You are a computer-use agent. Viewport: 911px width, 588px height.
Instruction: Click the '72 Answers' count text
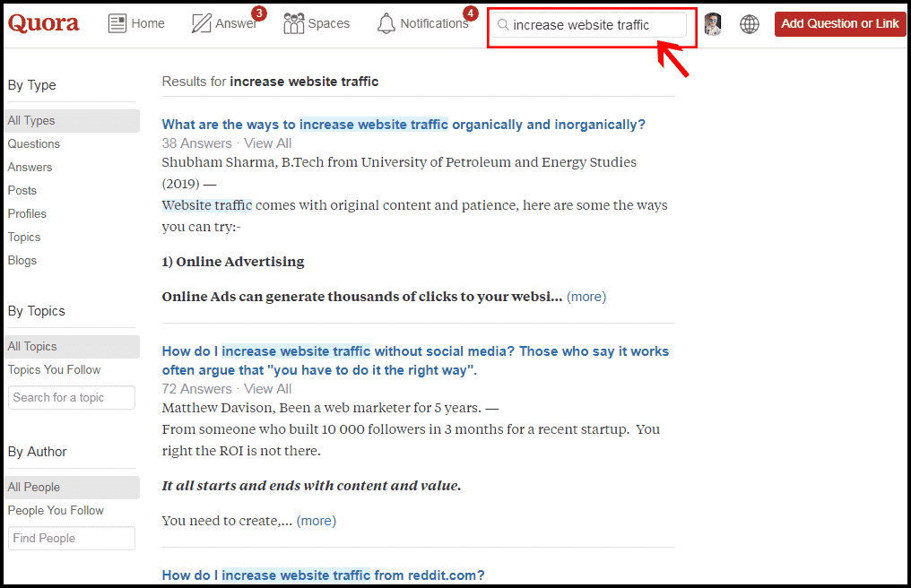point(197,389)
